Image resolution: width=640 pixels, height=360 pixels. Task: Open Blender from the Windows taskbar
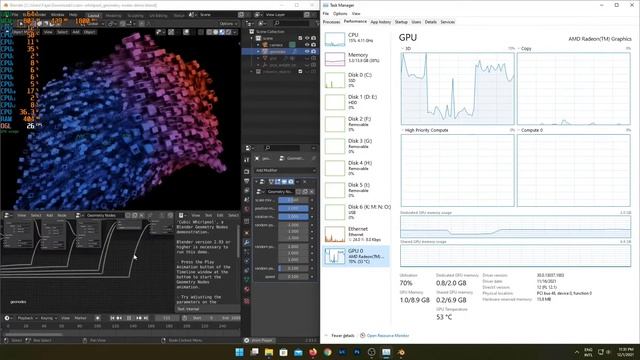tap(401, 352)
